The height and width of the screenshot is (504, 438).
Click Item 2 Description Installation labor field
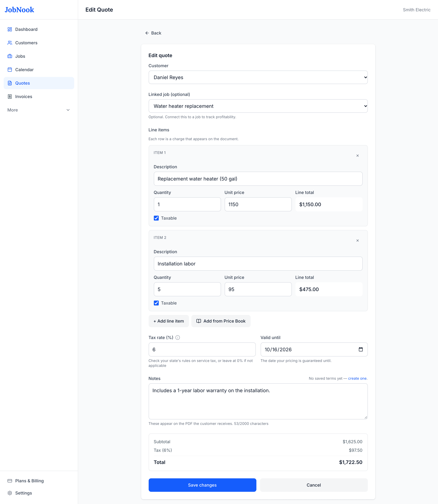coord(258,264)
